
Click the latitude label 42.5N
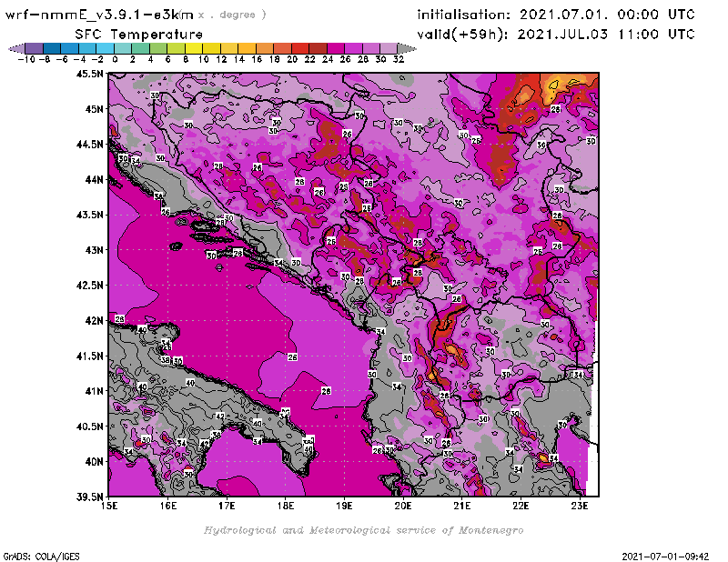[89, 286]
